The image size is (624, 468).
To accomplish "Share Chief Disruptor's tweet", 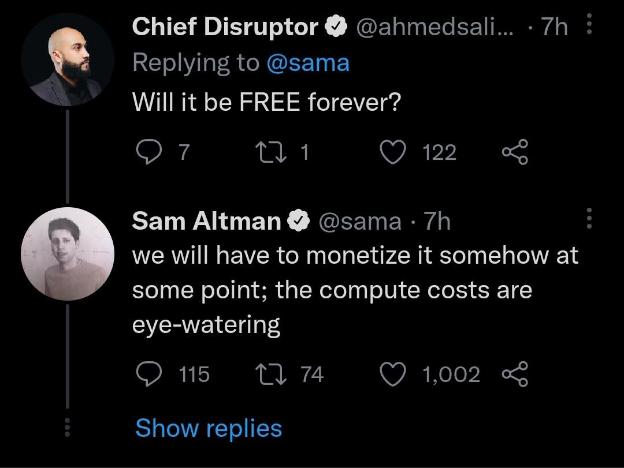I will pos(515,152).
